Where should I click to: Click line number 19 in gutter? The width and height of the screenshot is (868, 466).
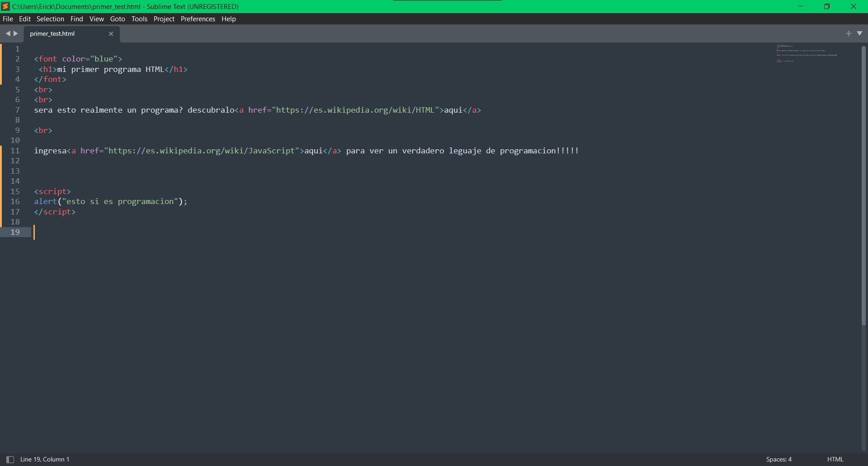[x=15, y=232]
